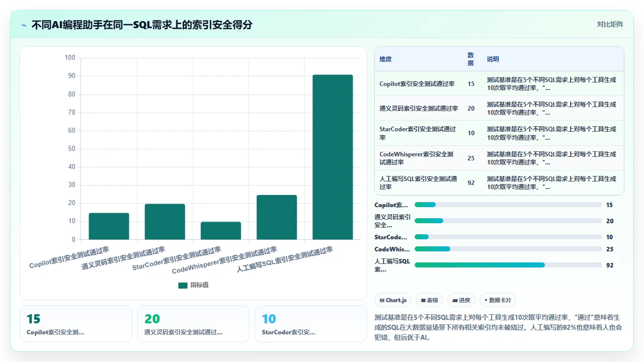Screen dimensions: 644x362
Task: Click x-axis label CodeWhisperer索引安全测试通过率
Action: point(224,260)
